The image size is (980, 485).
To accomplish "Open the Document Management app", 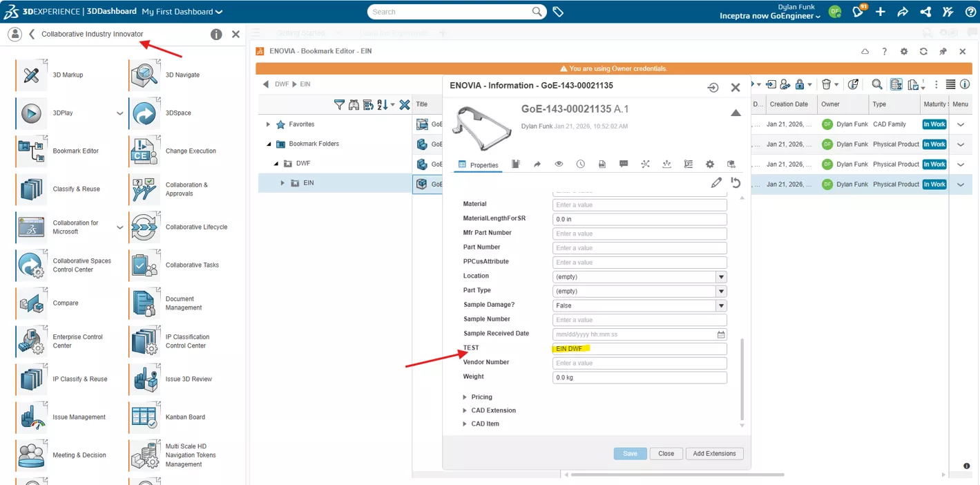I will (144, 303).
